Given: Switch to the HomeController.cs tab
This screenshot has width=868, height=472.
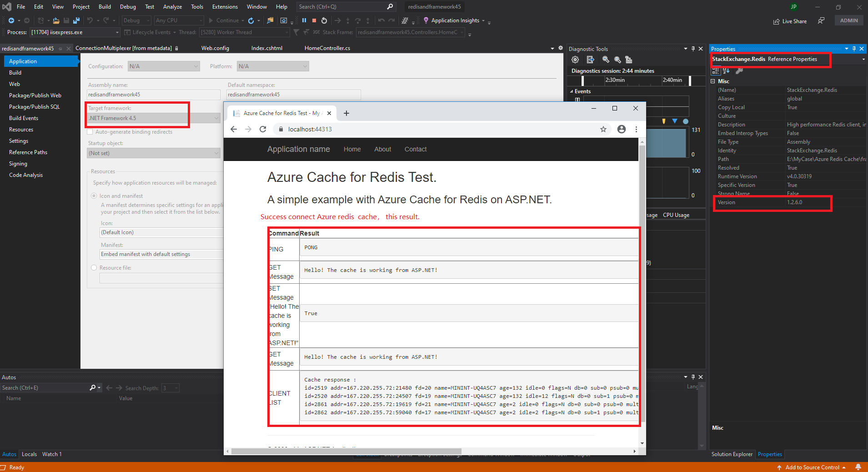Looking at the screenshot, I should coord(327,48).
